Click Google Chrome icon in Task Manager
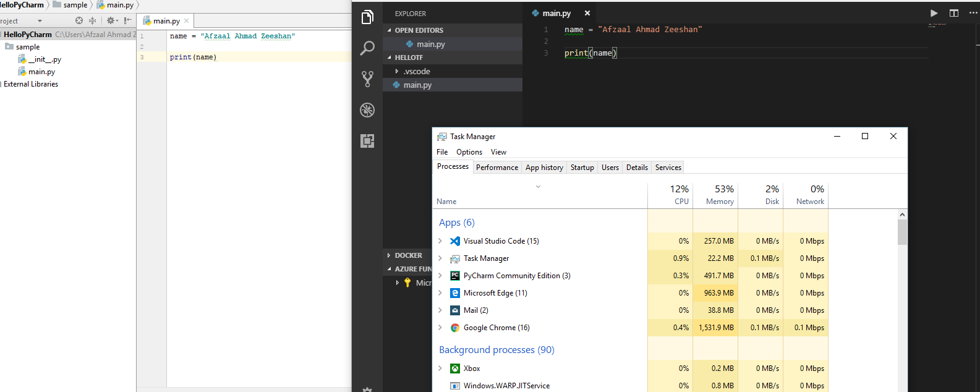Image resolution: width=980 pixels, height=392 pixels. 455,328
